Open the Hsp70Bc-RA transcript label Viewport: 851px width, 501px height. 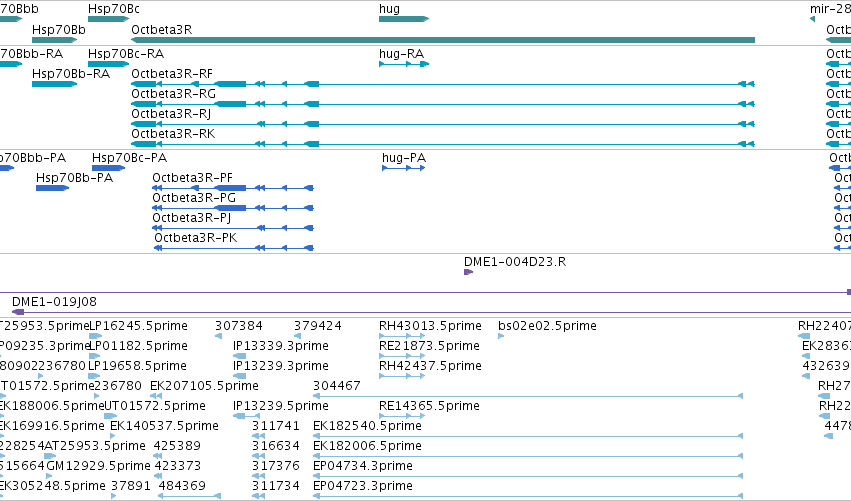(x=126, y=54)
